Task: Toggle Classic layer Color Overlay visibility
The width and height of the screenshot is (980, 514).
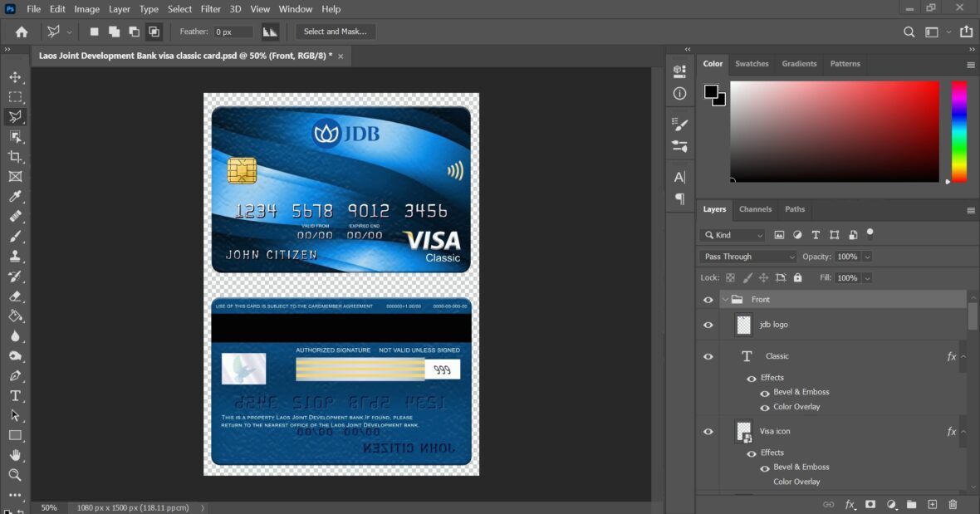Action: pyautogui.click(x=764, y=408)
